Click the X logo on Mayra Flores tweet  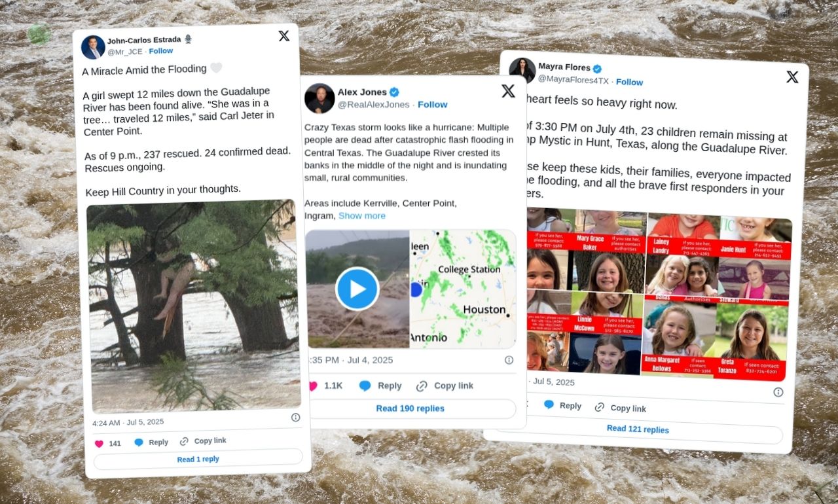point(792,77)
